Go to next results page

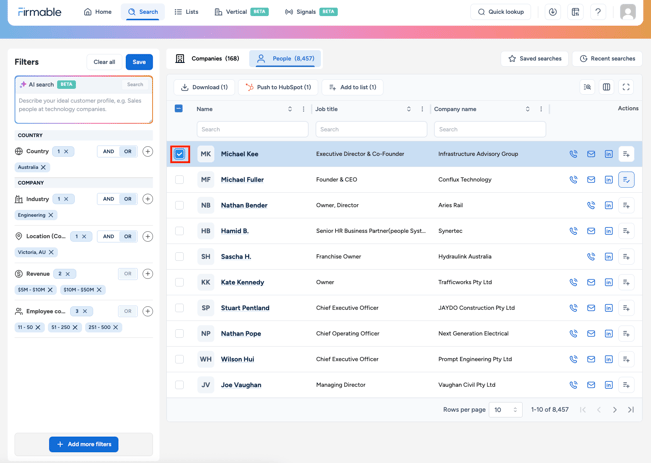click(x=615, y=410)
